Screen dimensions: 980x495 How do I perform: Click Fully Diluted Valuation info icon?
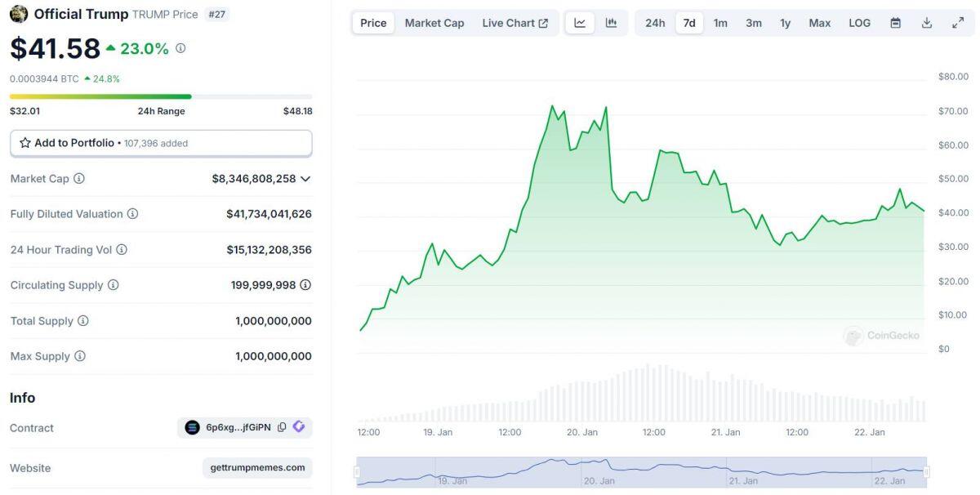point(132,214)
